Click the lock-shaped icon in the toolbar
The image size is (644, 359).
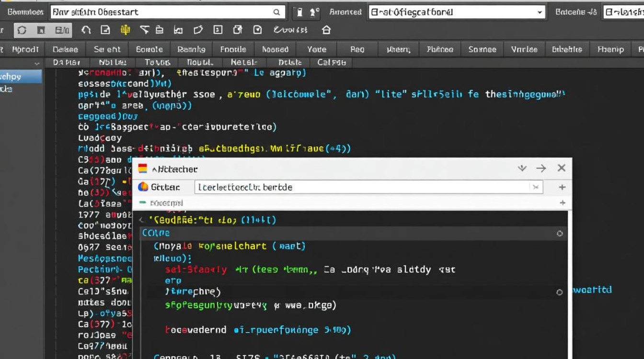click(x=160, y=30)
